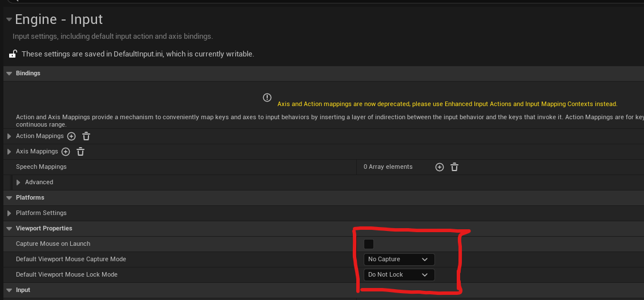Expand the Advanced bindings section

click(x=18, y=183)
